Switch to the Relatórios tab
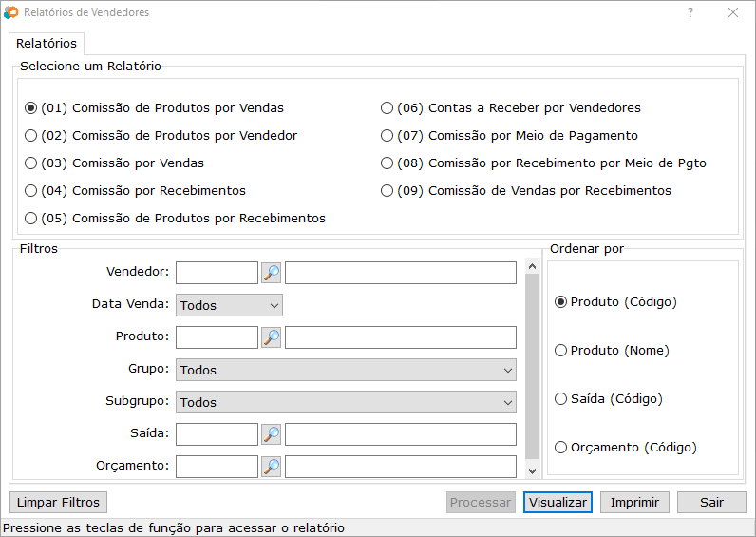 [x=47, y=44]
